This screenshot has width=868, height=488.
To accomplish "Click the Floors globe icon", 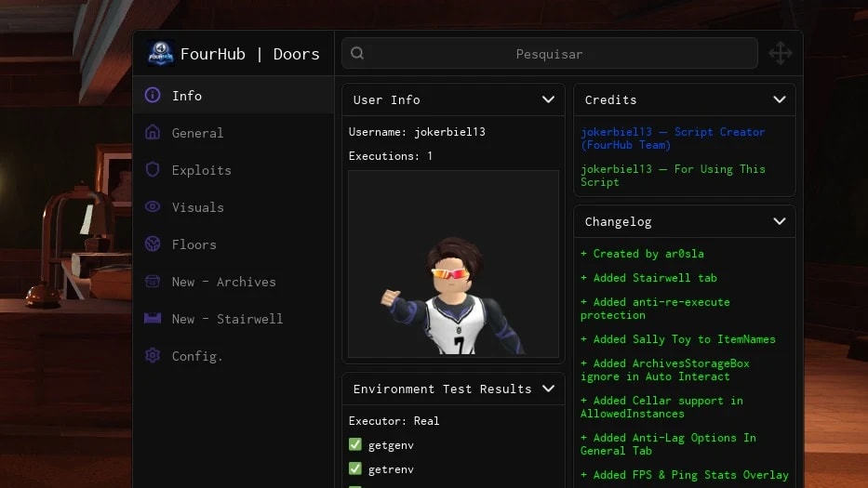I will point(153,244).
